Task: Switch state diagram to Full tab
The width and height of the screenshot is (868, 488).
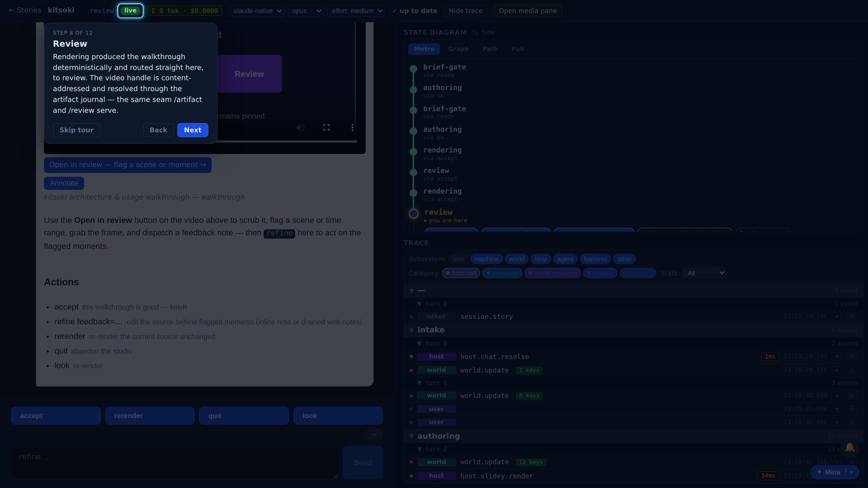Action: [x=518, y=49]
